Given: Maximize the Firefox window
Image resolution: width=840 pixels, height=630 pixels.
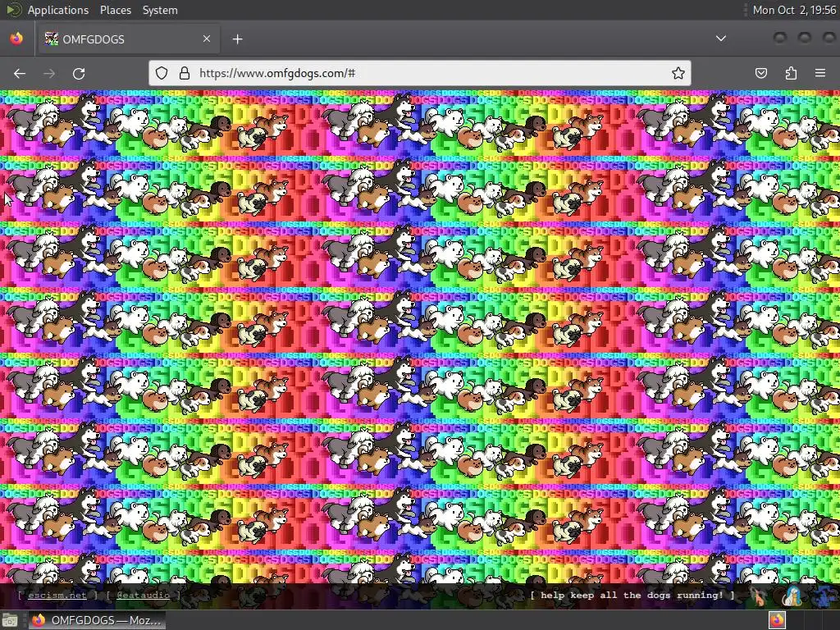Looking at the screenshot, I should pos(805,38).
